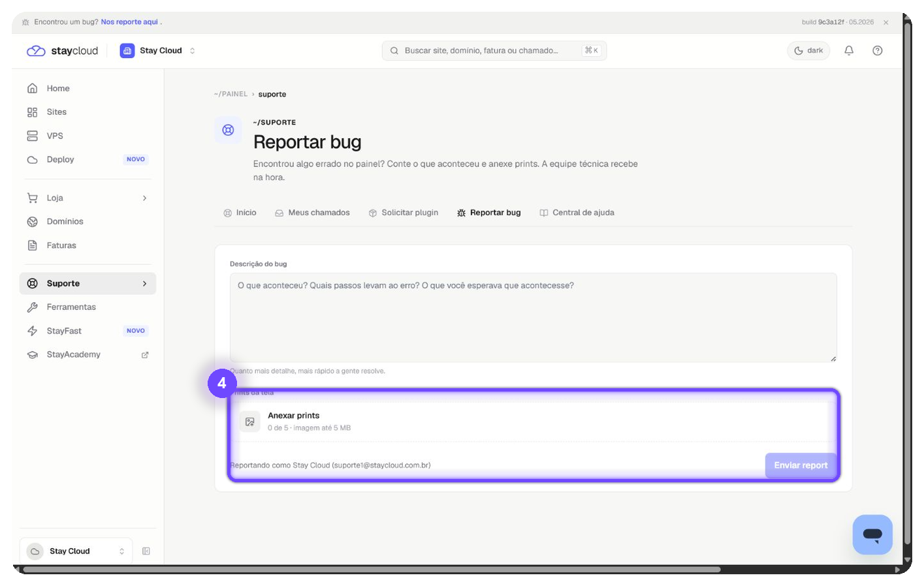Submit with the Enviar report button
Viewport: 924px width, 586px height.
pyautogui.click(x=801, y=465)
